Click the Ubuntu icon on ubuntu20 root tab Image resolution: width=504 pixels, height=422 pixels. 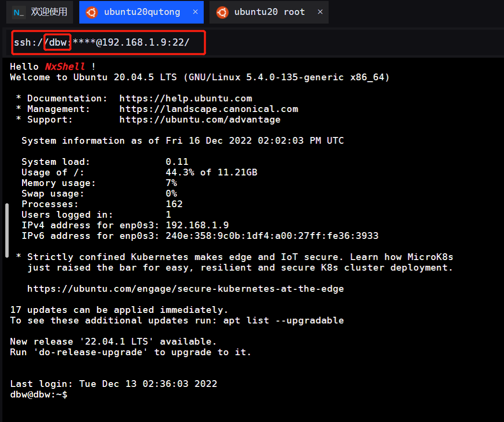point(222,12)
